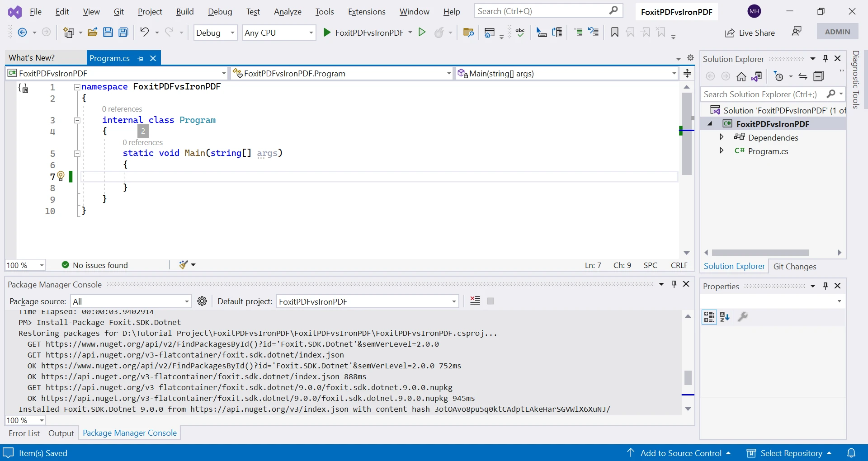Toggle auto-hide pin on Solution Explorer panel
Image resolution: width=868 pixels, height=461 pixels.
point(826,59)
